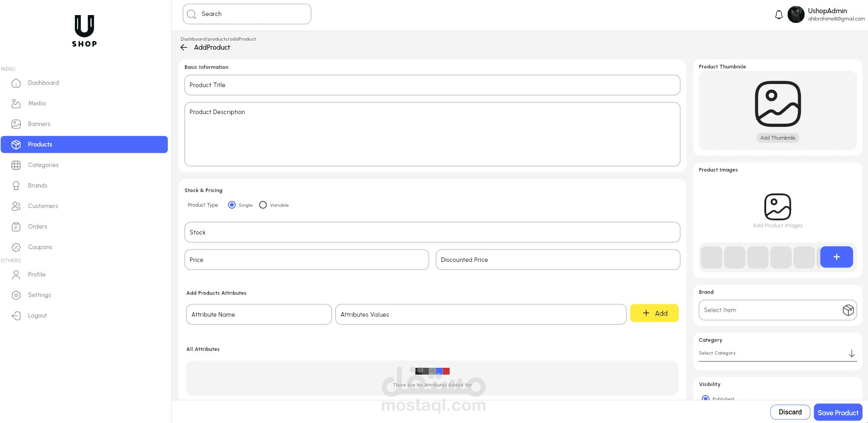Click the blue plus image button
The height and width of the screenshot is (423, 868).
[x=836, y=257]
